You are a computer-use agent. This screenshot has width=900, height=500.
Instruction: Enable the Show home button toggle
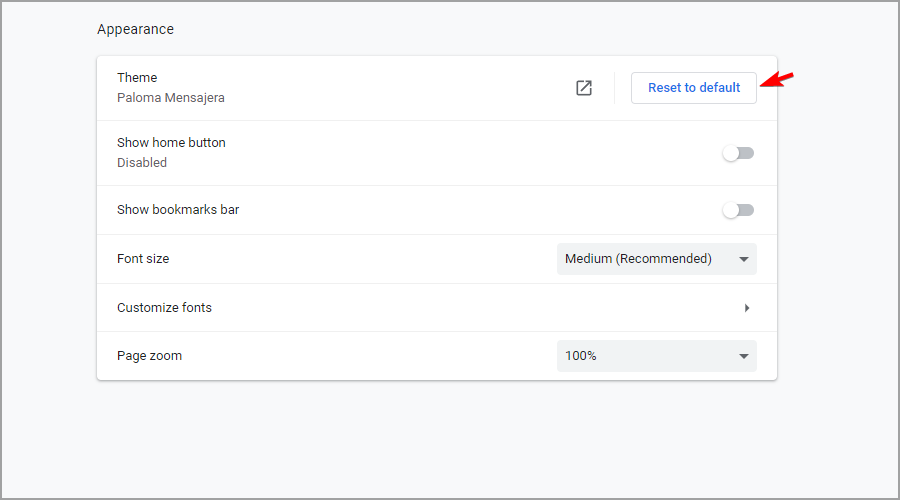pos(738,153)
